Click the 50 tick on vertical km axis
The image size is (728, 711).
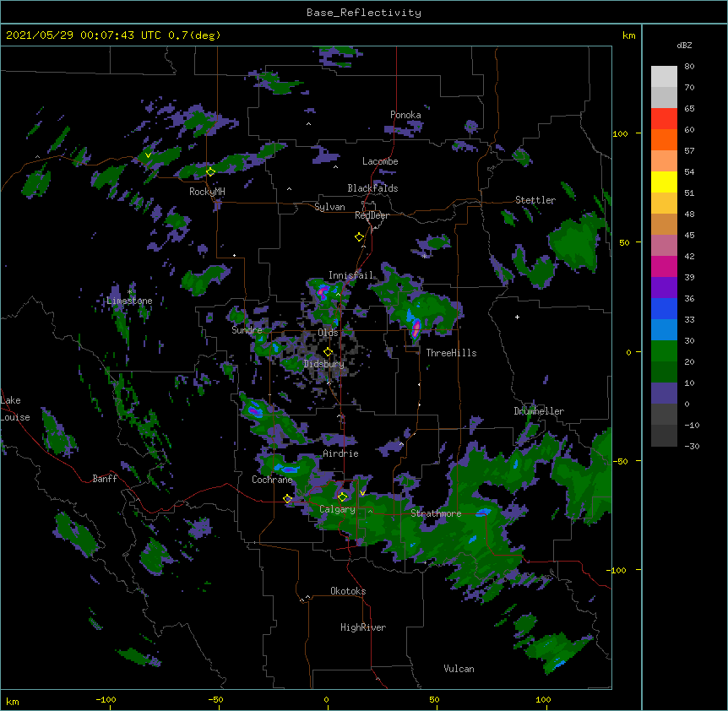[624, 242]
